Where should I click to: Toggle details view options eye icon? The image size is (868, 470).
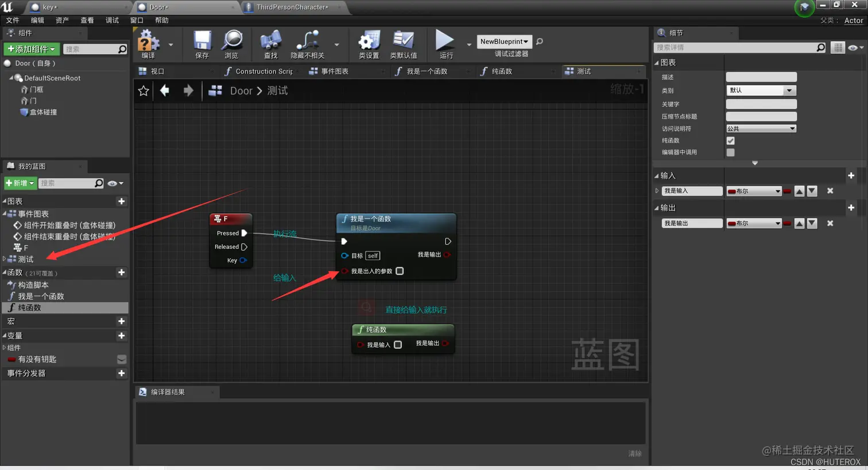click(x=855, y=48)
